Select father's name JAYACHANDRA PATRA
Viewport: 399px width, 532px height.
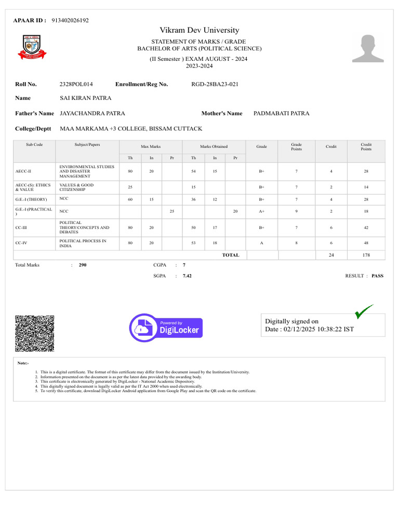pos(92,113)
